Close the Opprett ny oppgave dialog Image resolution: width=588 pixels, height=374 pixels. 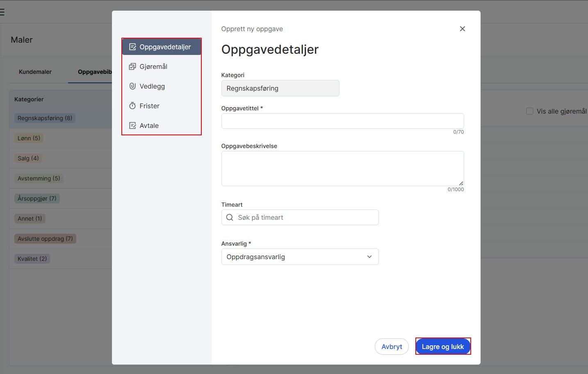pyautogui.click(x=462, y=29)
